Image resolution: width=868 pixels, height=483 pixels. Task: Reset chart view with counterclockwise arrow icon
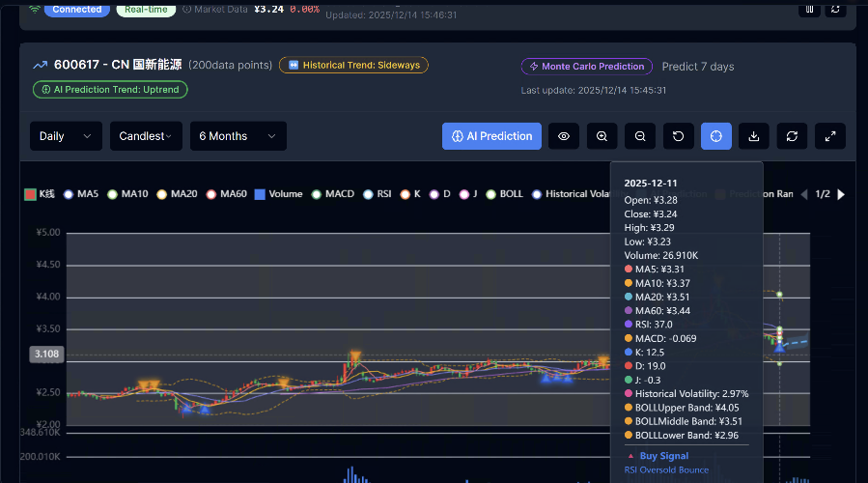tap(678, 136)
